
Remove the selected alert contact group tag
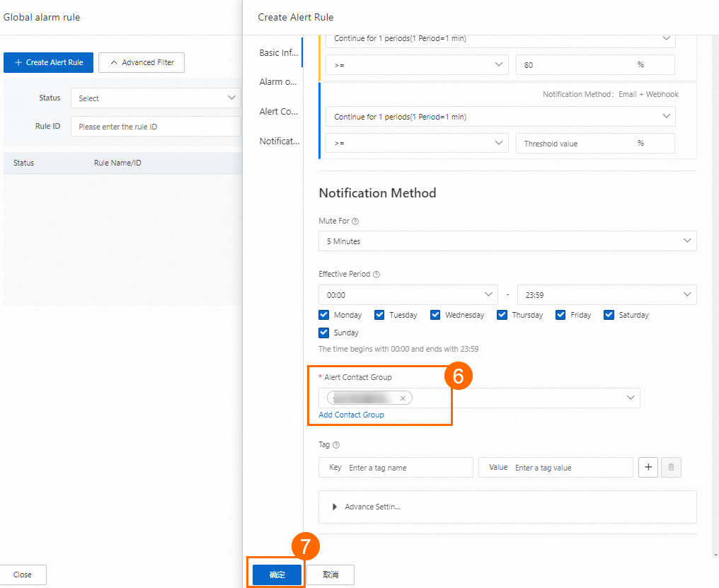pos(403,398)
